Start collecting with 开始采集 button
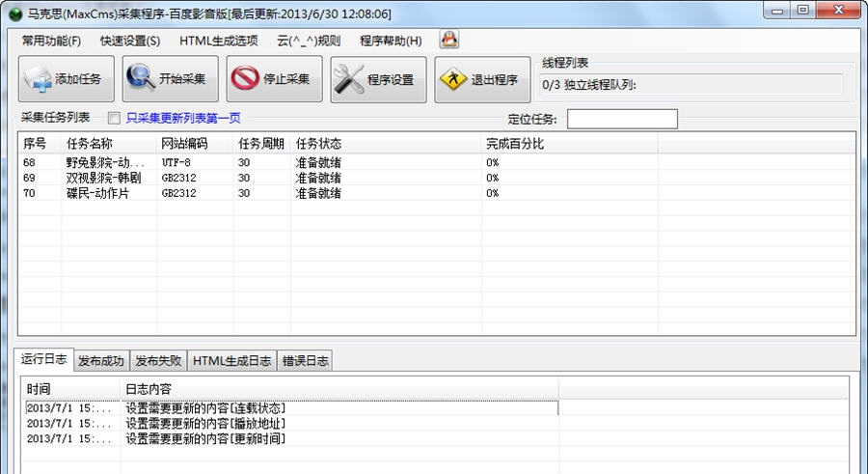 [170, 79]
